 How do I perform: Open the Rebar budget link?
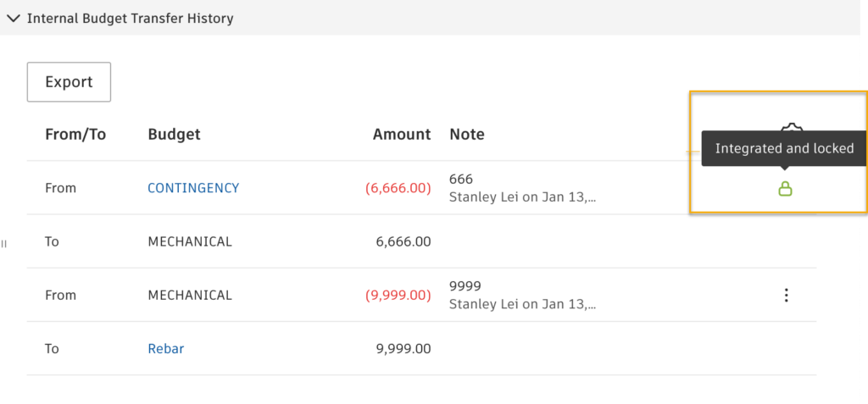(x=166, y=349)
